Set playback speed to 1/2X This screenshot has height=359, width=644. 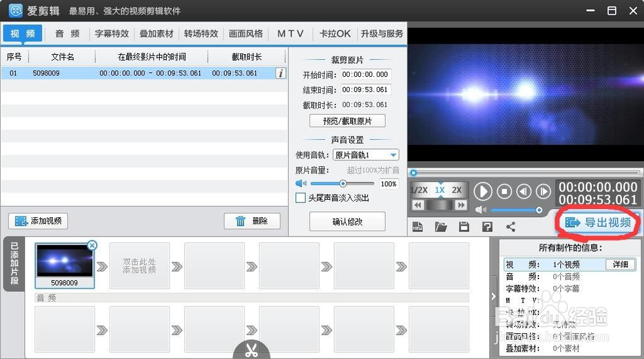pos(419,190)
